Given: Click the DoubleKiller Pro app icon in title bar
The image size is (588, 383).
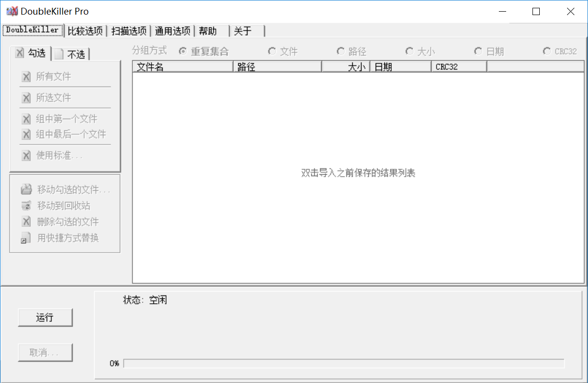Looking at the screenshot, I should pos(12,11).
